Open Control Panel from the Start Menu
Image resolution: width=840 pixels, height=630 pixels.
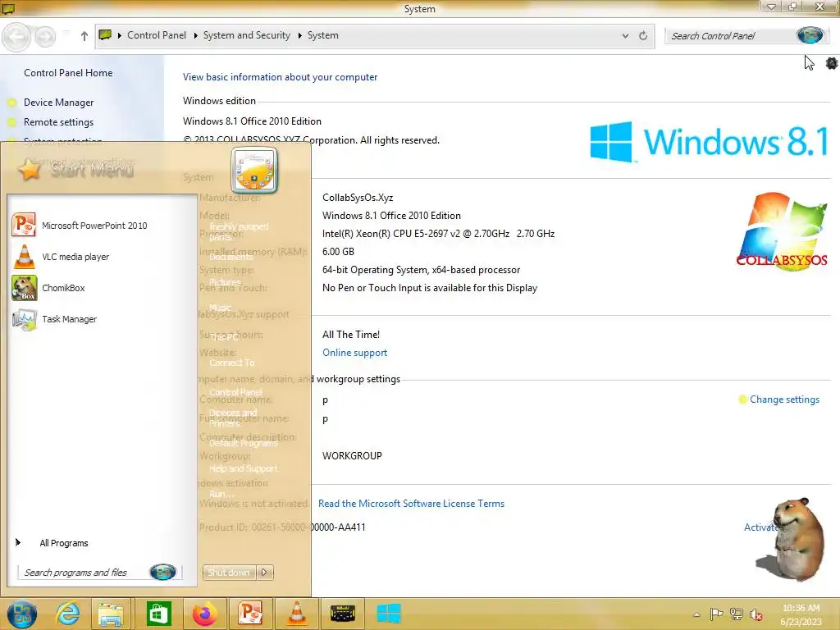click(235, 392)
